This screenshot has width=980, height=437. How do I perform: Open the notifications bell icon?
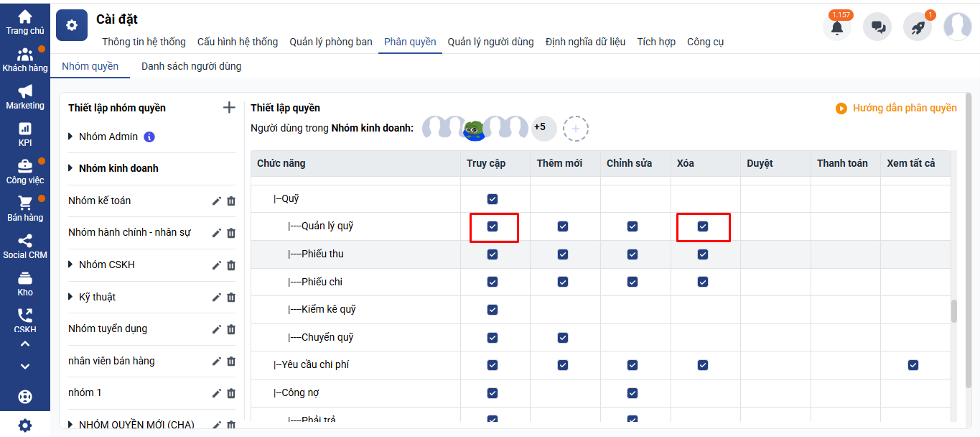(x=836, y=27)
